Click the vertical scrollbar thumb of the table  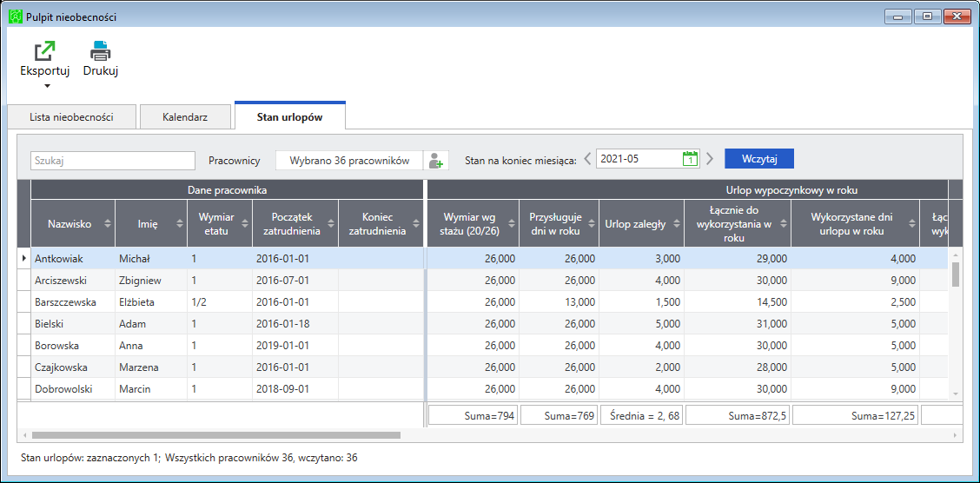coord(955,274)
